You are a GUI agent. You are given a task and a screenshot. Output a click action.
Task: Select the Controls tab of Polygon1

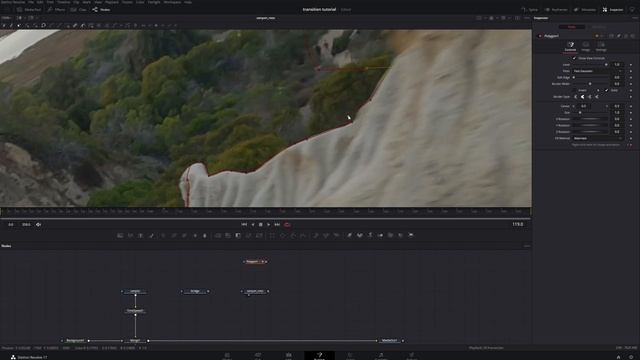click(570, 47)
